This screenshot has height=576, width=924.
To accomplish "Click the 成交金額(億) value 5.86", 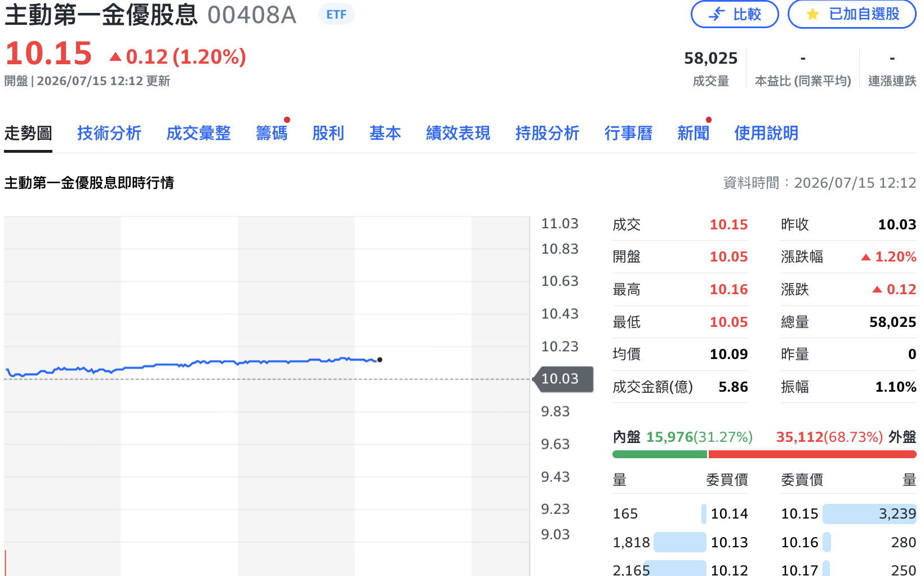I will point(733,387).
